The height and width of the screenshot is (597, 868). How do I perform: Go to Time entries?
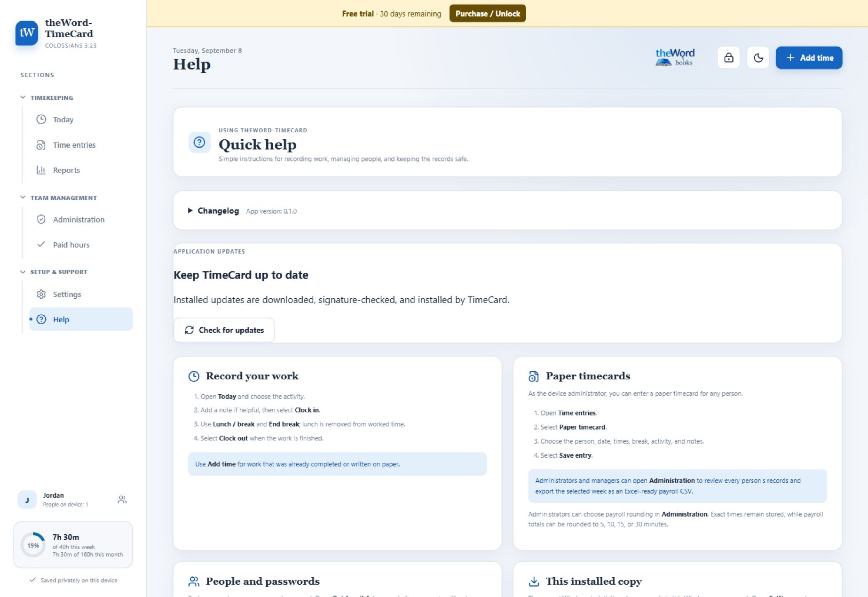81,145
